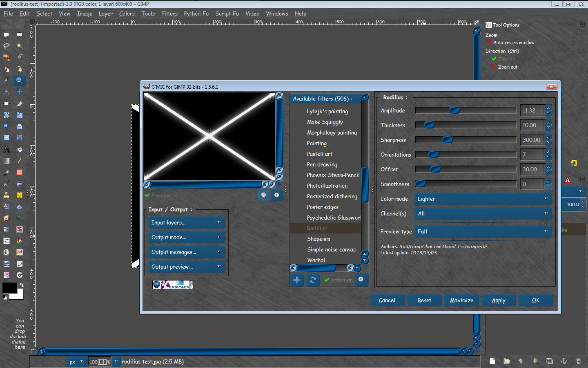Create a new layer group

pos(507,361)
